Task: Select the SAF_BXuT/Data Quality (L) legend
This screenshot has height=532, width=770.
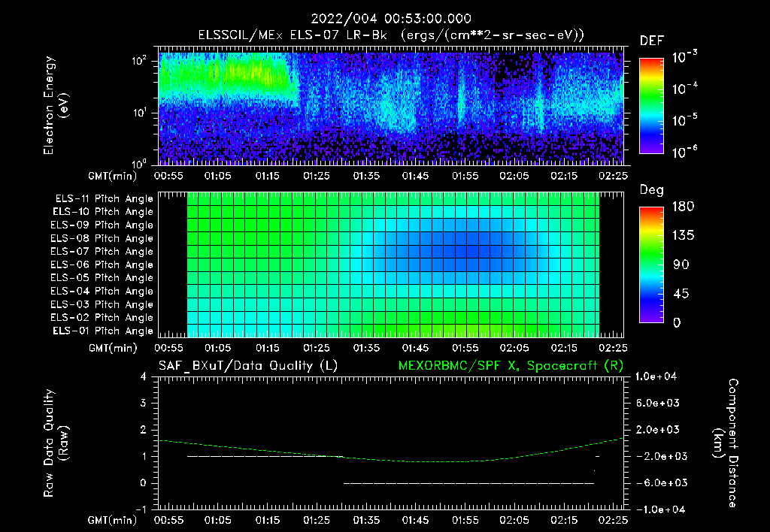Action: [x=248, y=366]
